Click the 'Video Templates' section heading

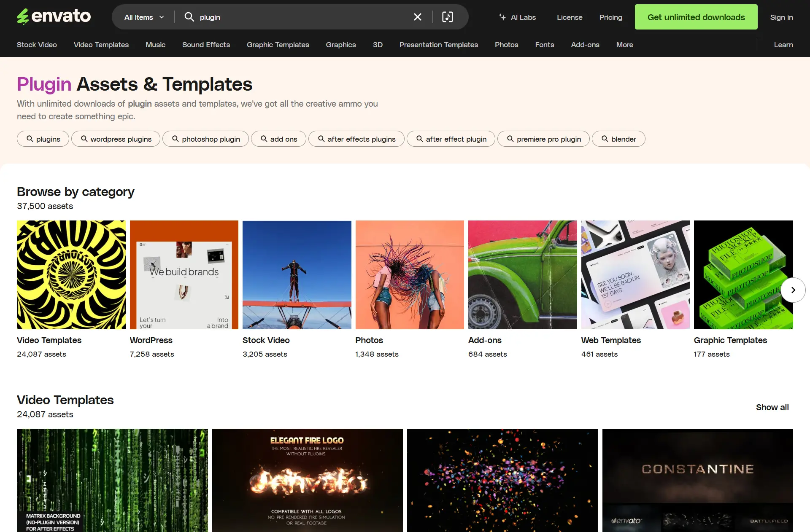coord(65,400)
